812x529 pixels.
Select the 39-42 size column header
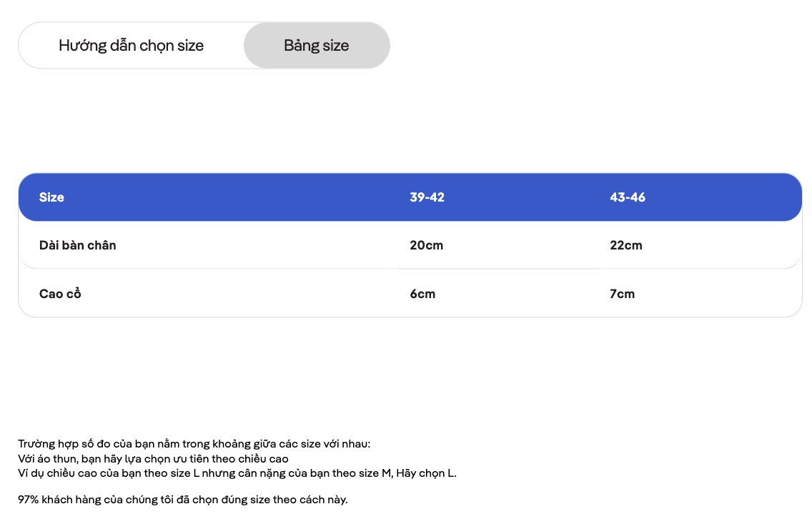coord(427,197)
